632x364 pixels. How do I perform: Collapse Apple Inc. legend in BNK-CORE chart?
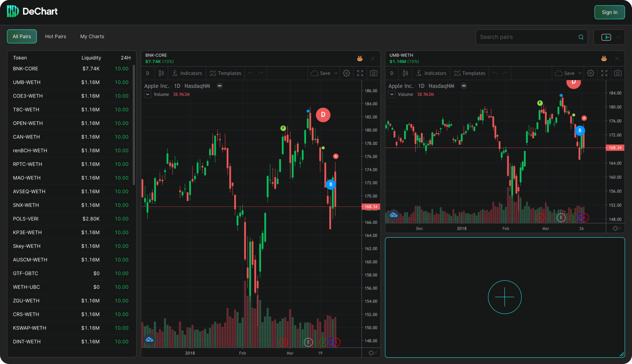coord(220,86)
